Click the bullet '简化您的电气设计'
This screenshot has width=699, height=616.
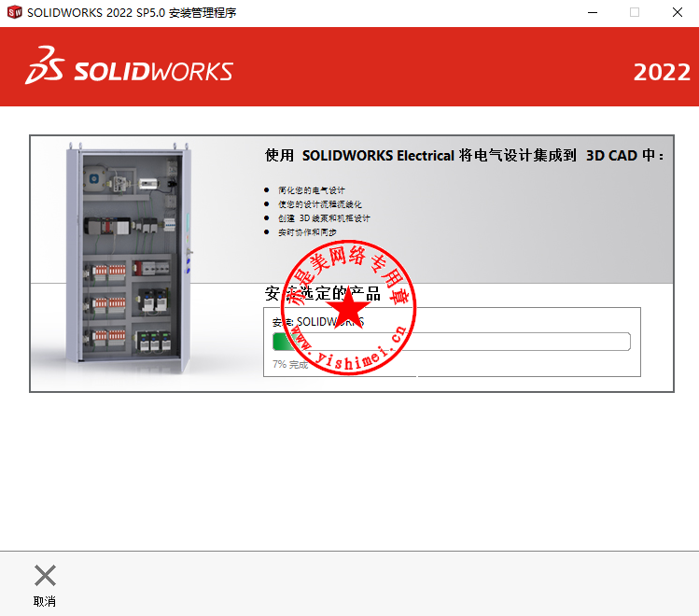click(311, 190)
